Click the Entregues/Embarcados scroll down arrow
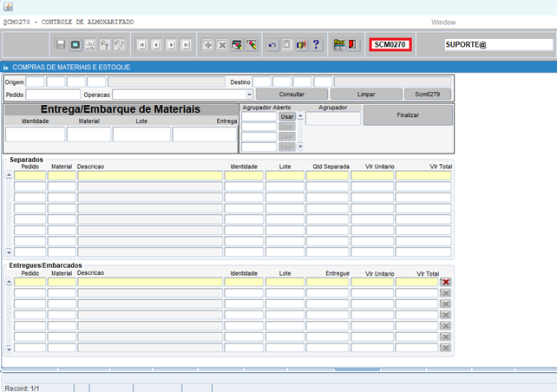 pos(9,349)
